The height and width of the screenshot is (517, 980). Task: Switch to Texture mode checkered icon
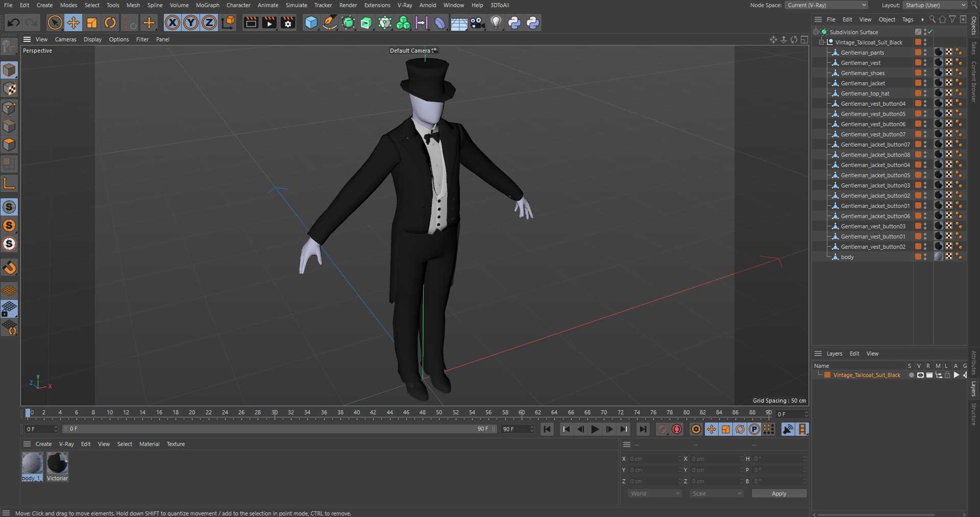point(9,89)
